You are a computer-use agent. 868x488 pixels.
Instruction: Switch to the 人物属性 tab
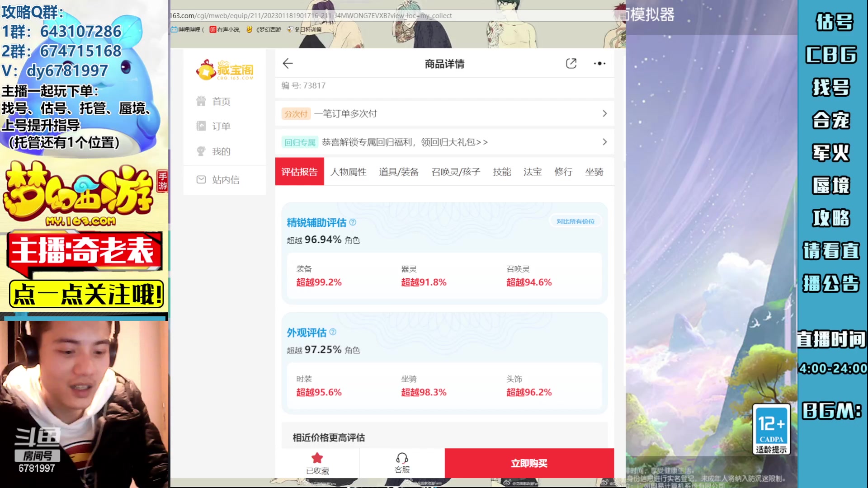click(x=348, y=172)
